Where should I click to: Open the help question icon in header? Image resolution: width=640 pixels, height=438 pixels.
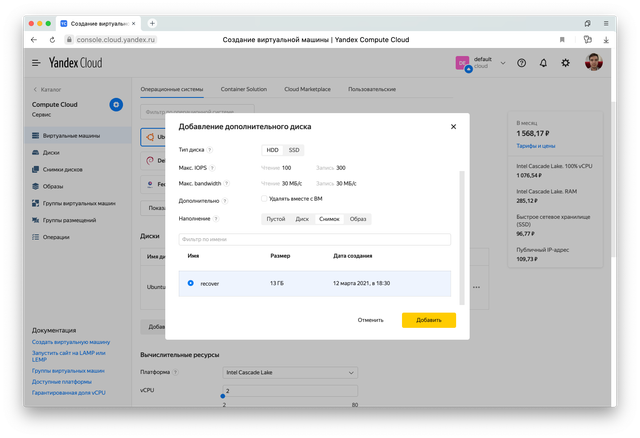coord(521,63)
